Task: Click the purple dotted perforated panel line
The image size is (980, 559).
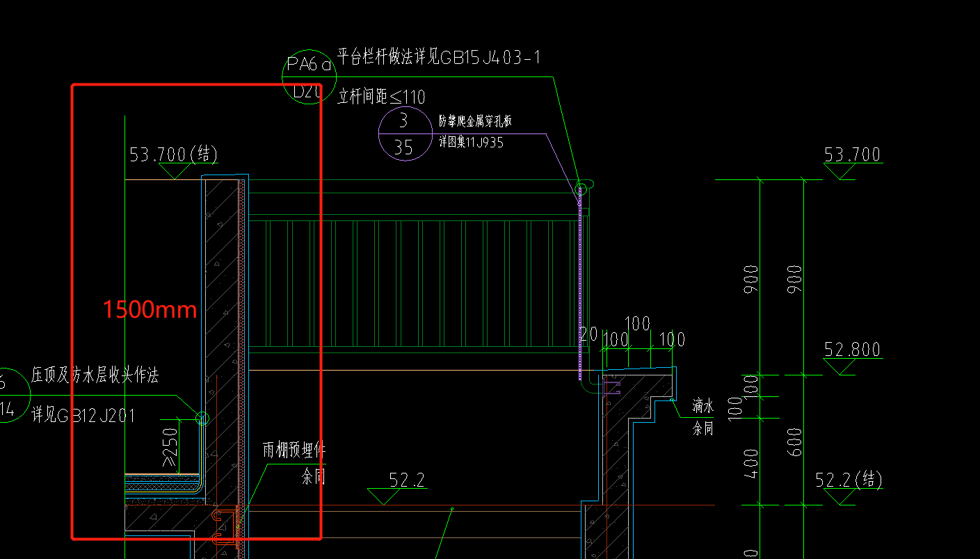Action: [579, 283]
